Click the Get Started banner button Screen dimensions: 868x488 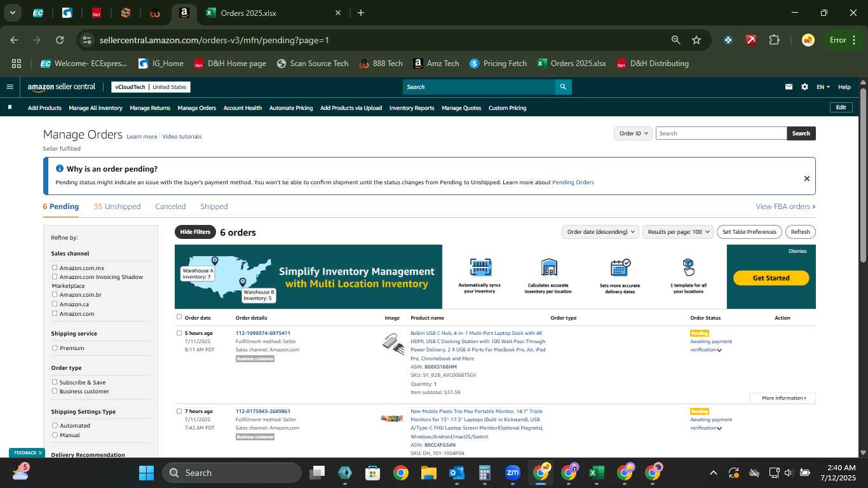(x=771, y=278)
